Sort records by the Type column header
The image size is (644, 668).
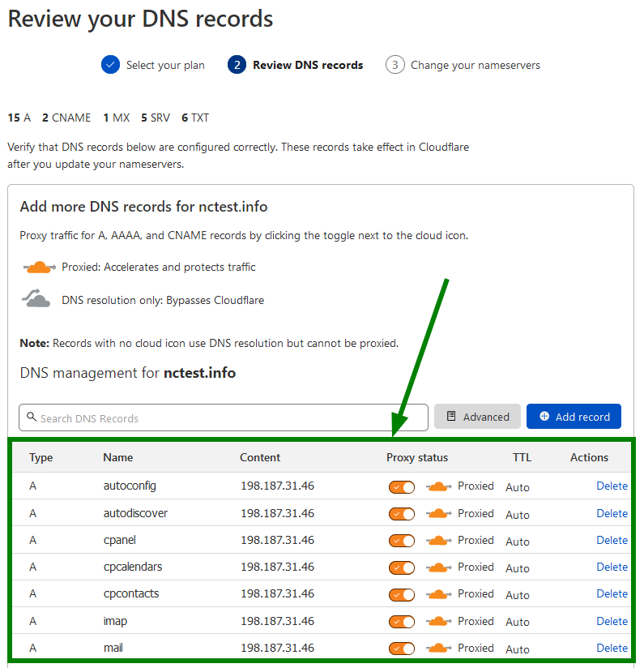coord(41,457)
